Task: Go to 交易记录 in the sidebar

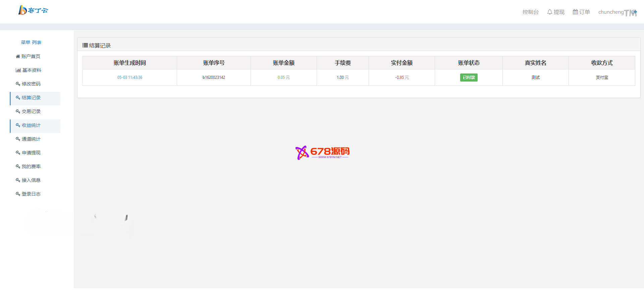Action: tap(31, 111)
